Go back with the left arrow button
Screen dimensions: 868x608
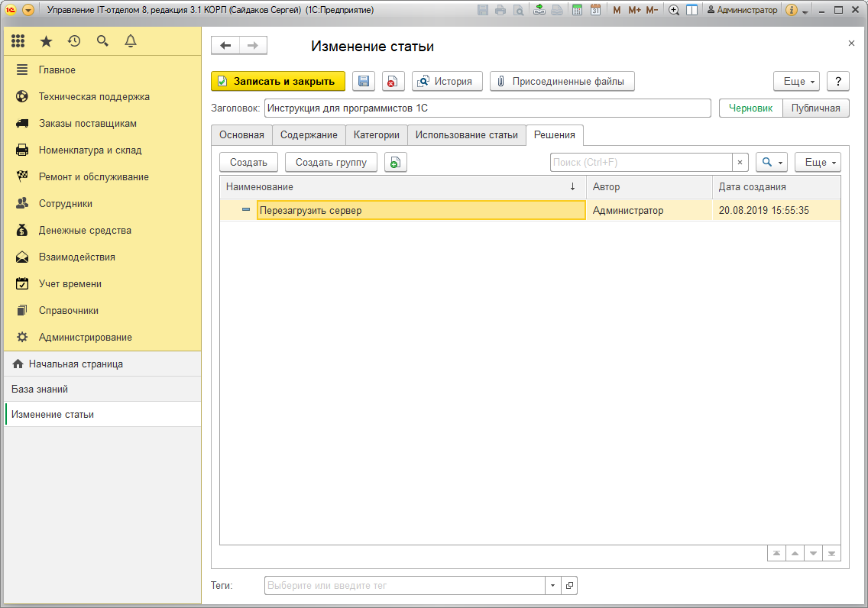click(x=225, y=45)
